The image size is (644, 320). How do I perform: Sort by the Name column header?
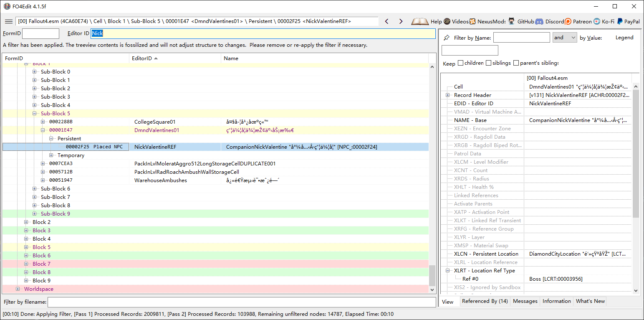[x=325, y=58]
